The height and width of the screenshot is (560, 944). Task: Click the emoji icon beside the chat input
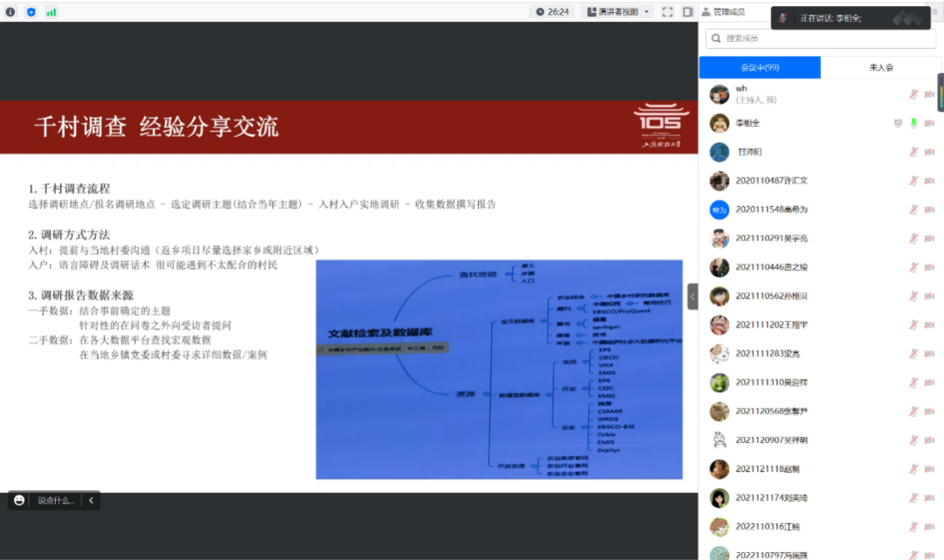click(17, 501)
